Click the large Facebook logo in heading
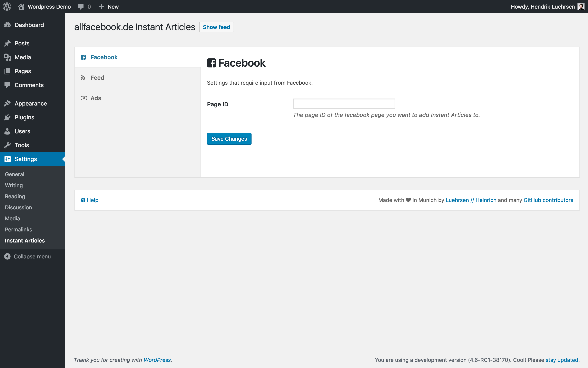 tap(211, 63)
